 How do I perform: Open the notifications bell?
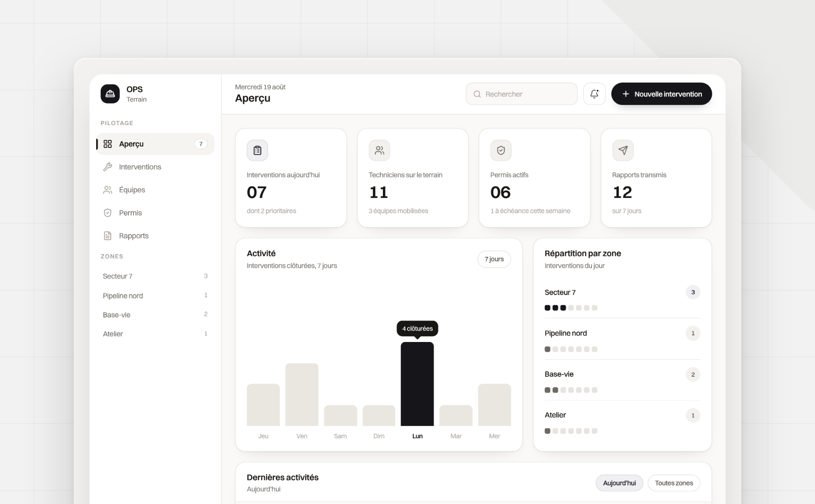(594, 94)
